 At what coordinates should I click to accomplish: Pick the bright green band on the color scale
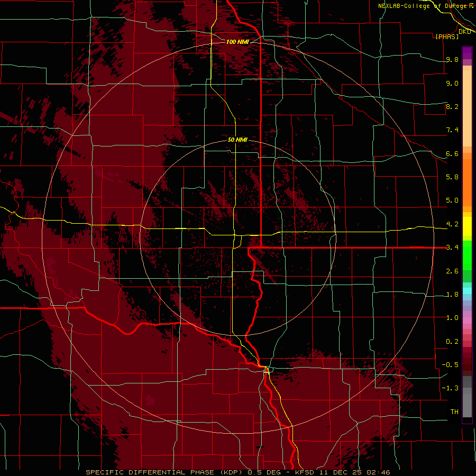point(467,255)
